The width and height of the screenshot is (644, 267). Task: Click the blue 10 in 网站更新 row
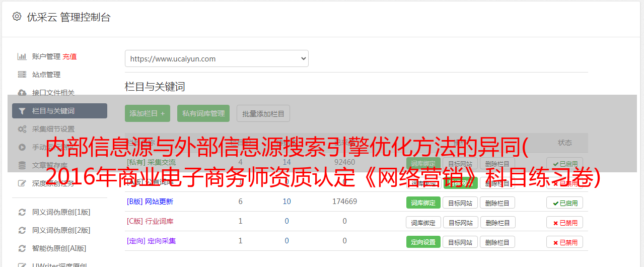click(x=287, y=202)
